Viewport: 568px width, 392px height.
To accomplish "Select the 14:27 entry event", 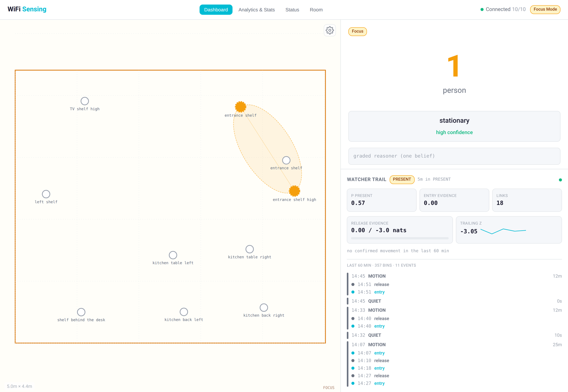I will (x=368, y=383).
